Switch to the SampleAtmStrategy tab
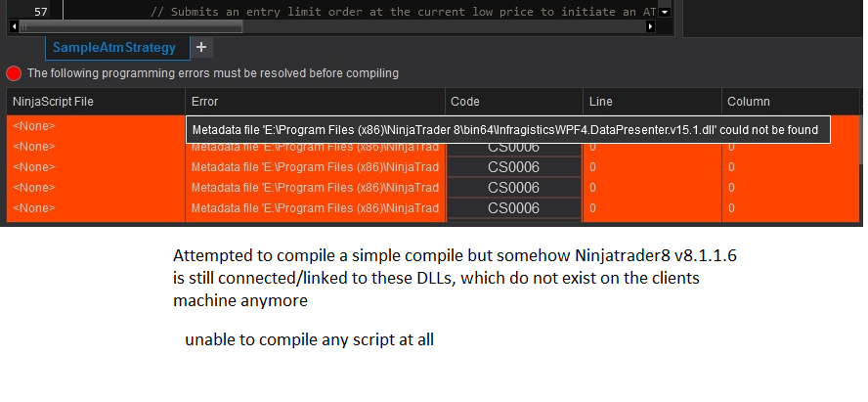This screenshot has width=868, height=402. (114, 47)
